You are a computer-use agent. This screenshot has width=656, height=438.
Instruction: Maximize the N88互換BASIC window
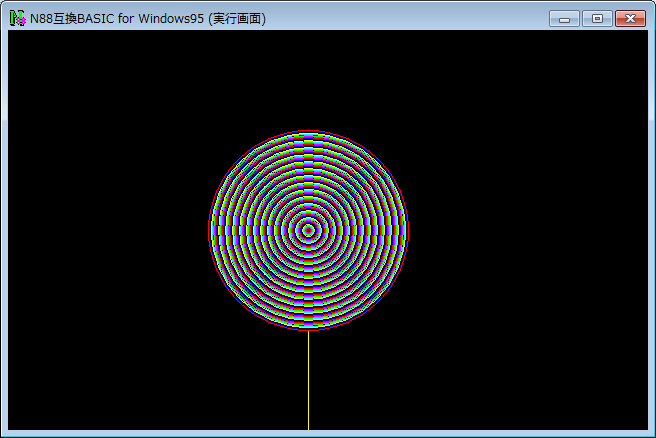(597, 19)
